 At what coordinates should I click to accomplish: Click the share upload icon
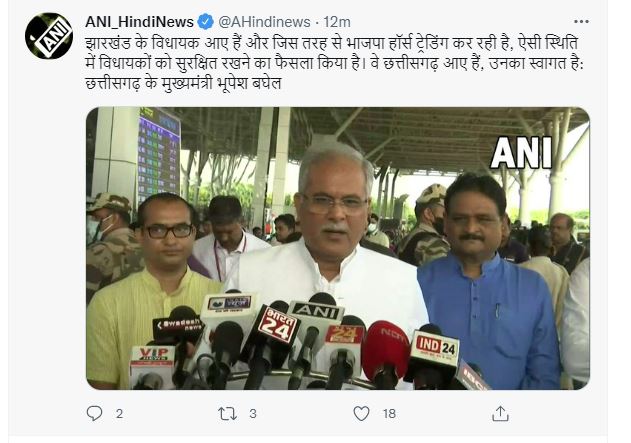[500, 413]
